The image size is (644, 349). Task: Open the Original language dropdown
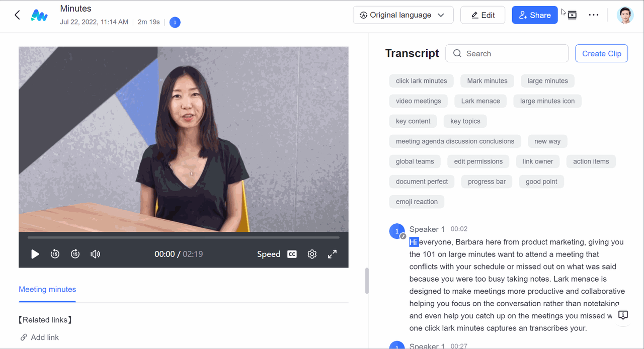[403, 15]
